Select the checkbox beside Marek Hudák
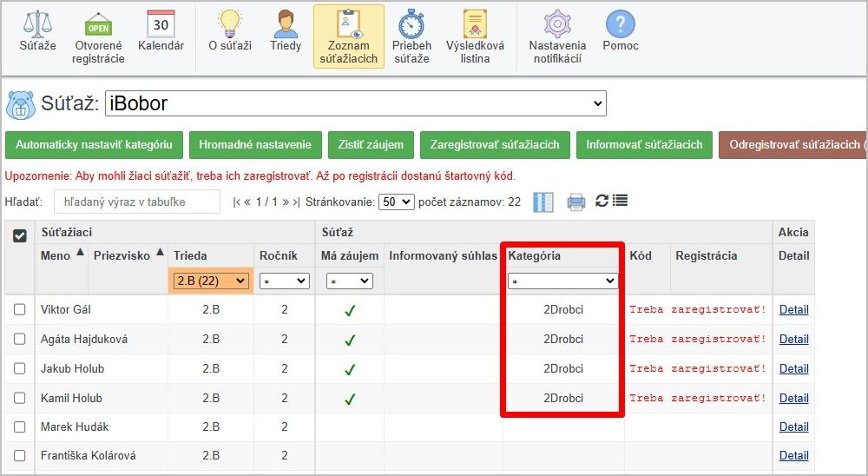Image resolution: width=868 pixels, height=476 pixels. pyautogui.click(x=20, y=427)
